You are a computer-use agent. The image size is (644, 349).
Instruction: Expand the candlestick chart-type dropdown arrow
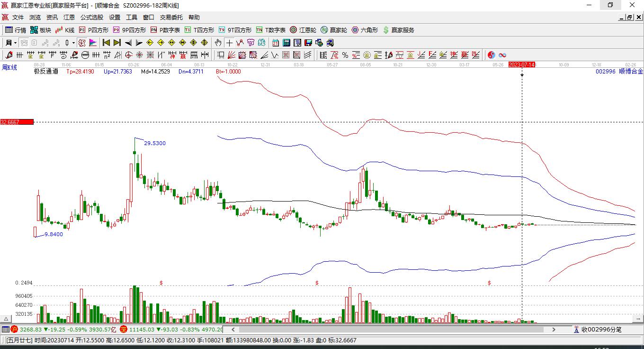(x=73, y=43)
